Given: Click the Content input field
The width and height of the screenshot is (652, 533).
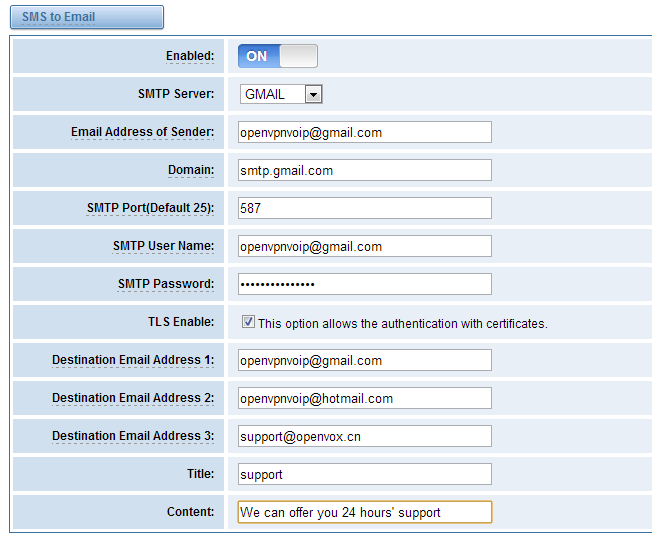Looking at the screenshot, I should (365, 512).
